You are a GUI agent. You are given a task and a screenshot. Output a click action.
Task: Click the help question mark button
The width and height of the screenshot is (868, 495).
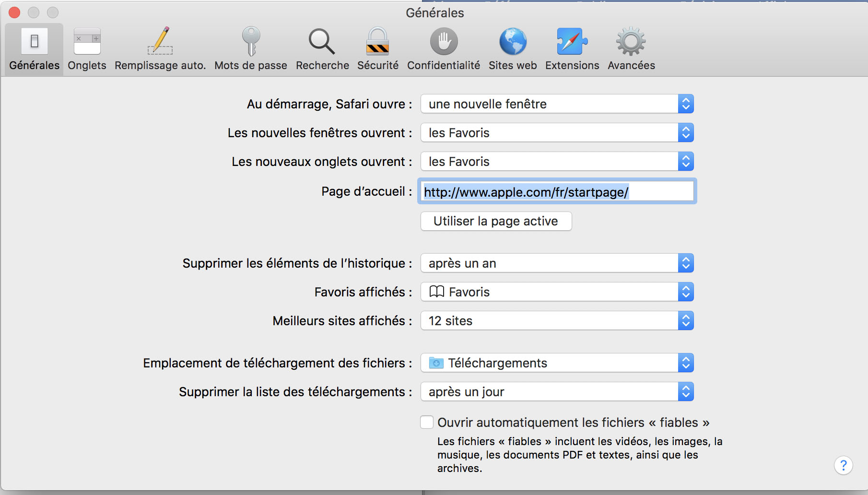coord(844,465)
